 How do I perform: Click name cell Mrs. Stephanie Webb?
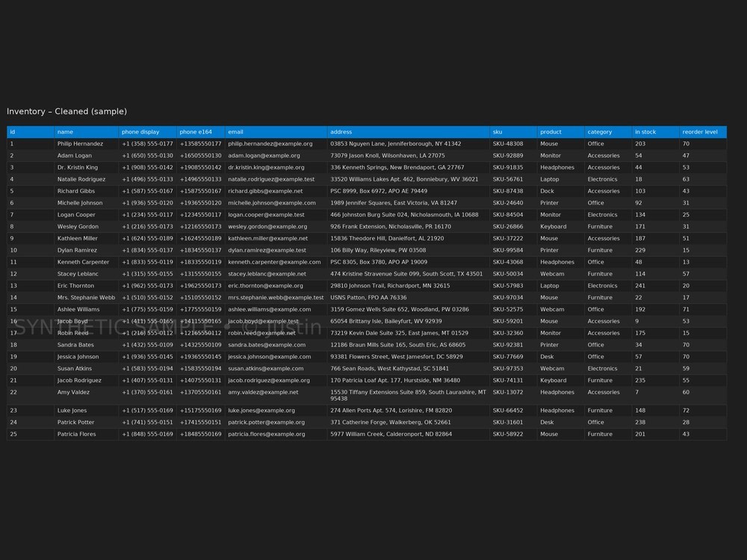pyautogui.click(x=86, y=298)
